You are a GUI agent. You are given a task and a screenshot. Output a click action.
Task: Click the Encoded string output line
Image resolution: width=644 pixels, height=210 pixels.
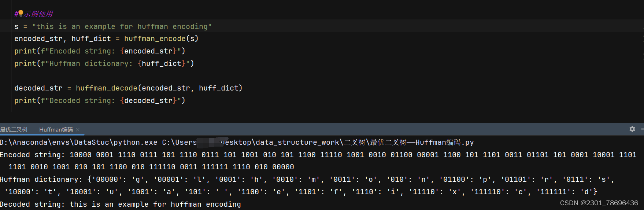coord(318,155)
